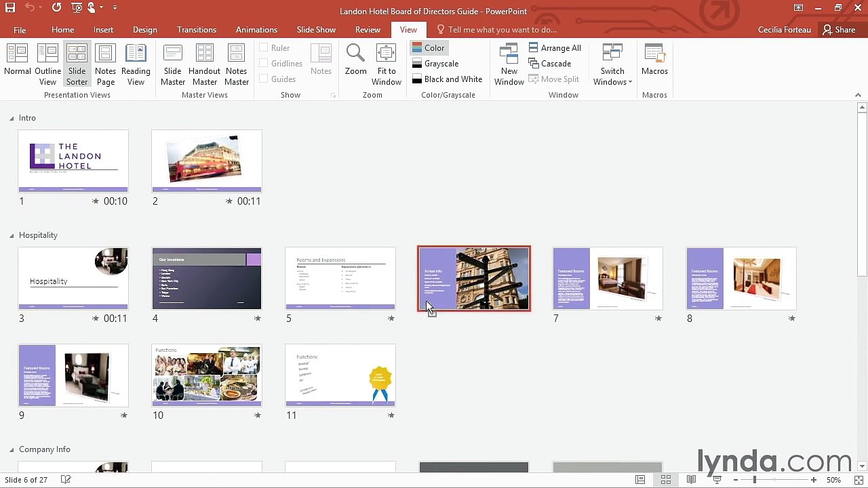Image resolution: width=868 pixels, height=488 pixels.
Task: Save the presentation from the Quick Access Toolbar
Action: [x=9, y=8]
